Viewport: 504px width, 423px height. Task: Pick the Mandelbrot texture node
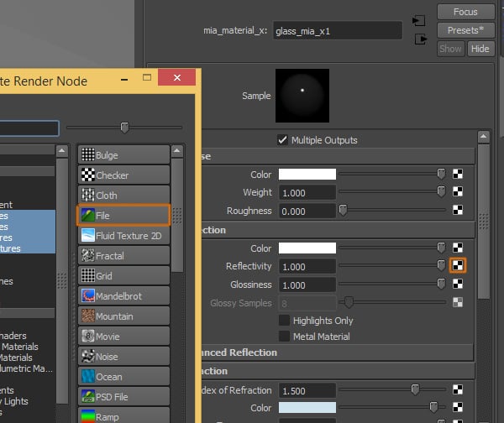coord(123,296)
